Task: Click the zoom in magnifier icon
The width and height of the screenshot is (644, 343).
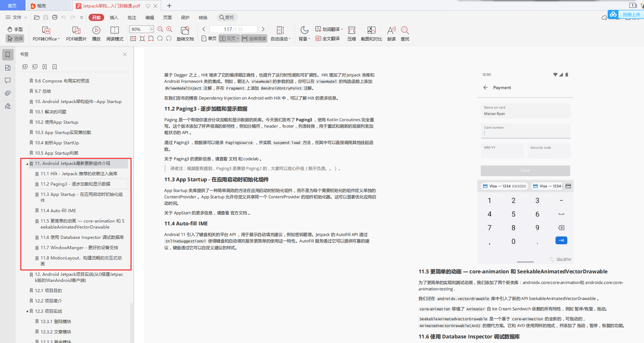Action: [x=169, y=29]
